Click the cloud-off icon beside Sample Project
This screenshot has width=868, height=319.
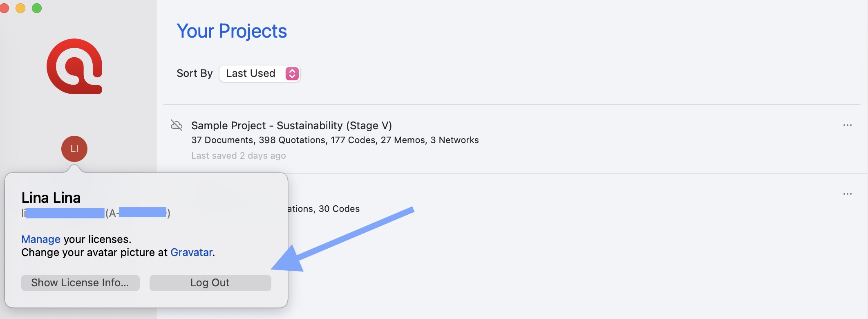(177, 125)
